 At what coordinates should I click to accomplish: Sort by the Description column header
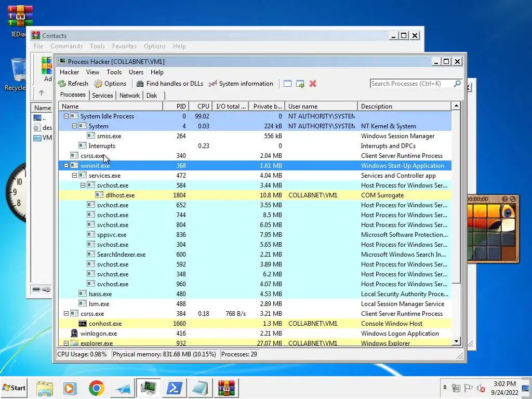pyautogui.click(x=404, y=106)
